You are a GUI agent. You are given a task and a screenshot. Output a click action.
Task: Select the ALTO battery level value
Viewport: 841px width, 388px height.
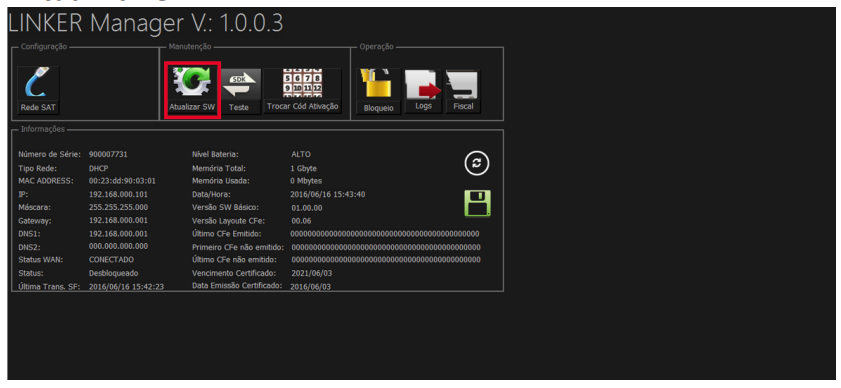coord(300,154)
